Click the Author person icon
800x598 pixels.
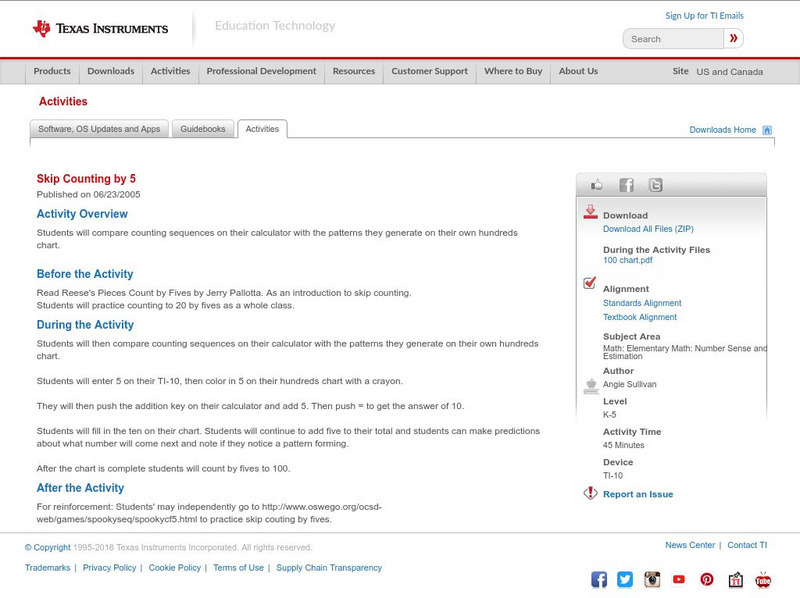click(591, 386)
